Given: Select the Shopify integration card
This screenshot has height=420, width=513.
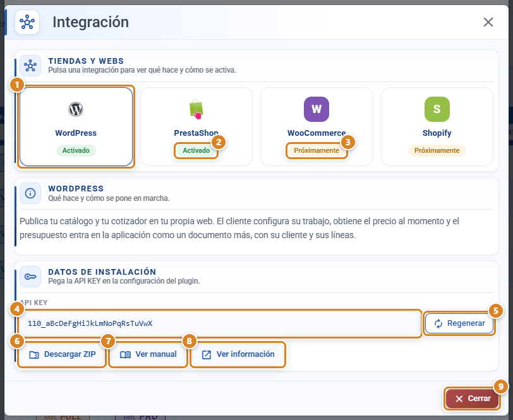Looking at the screenshot, I should [x=437, y=126].
